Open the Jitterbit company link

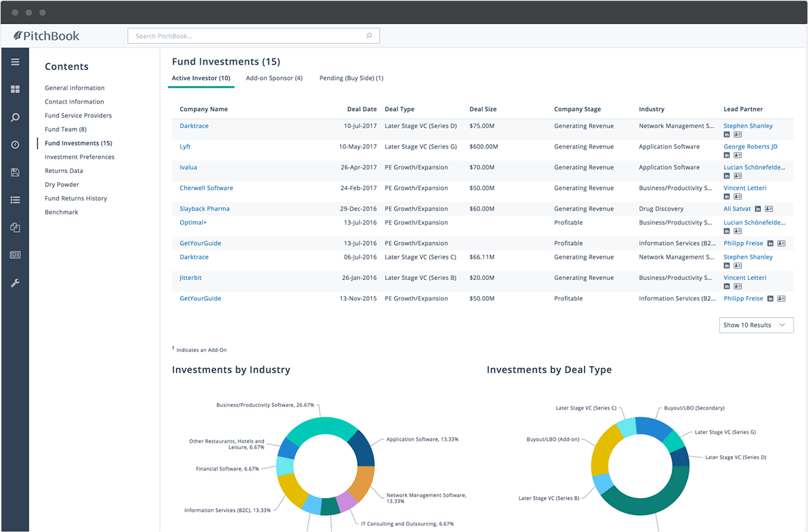(x=190, y=278)
